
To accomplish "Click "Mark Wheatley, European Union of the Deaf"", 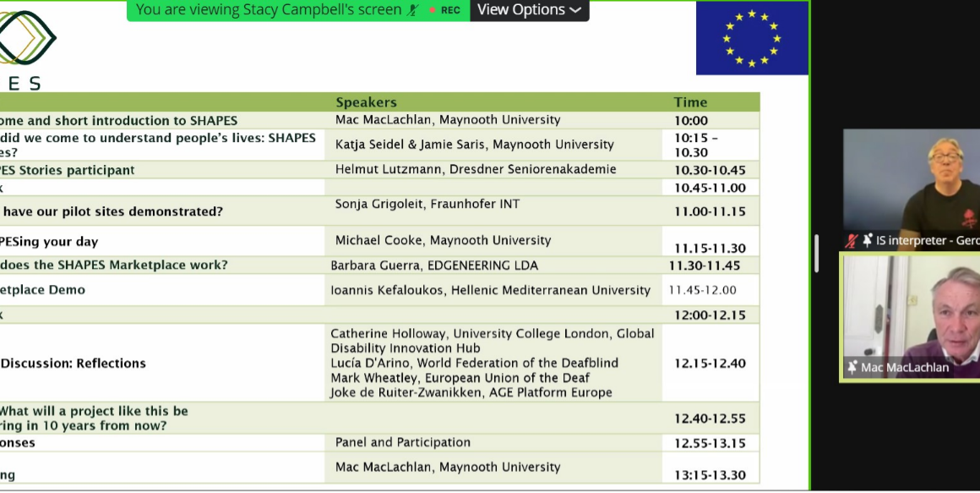I will [460, 378].
